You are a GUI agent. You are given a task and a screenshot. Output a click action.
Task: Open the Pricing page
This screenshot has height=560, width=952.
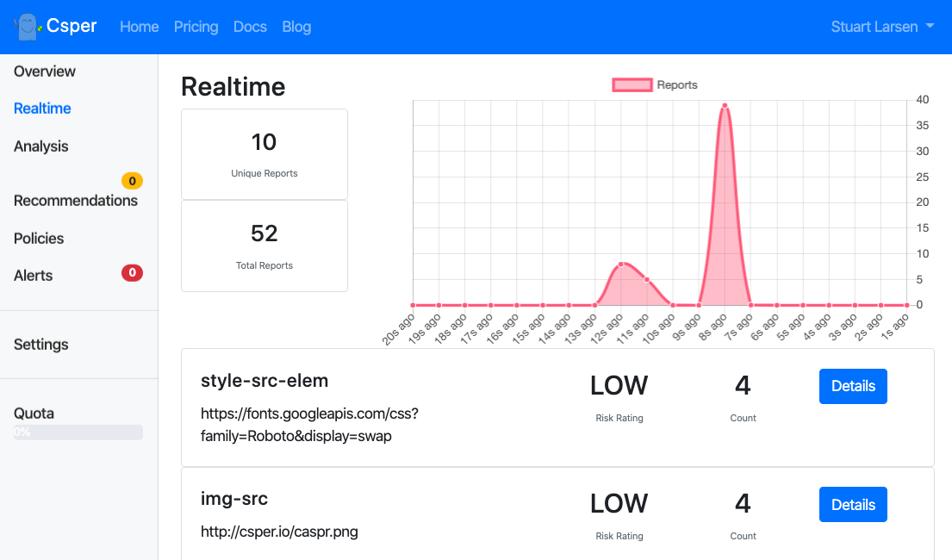point(196,27)
